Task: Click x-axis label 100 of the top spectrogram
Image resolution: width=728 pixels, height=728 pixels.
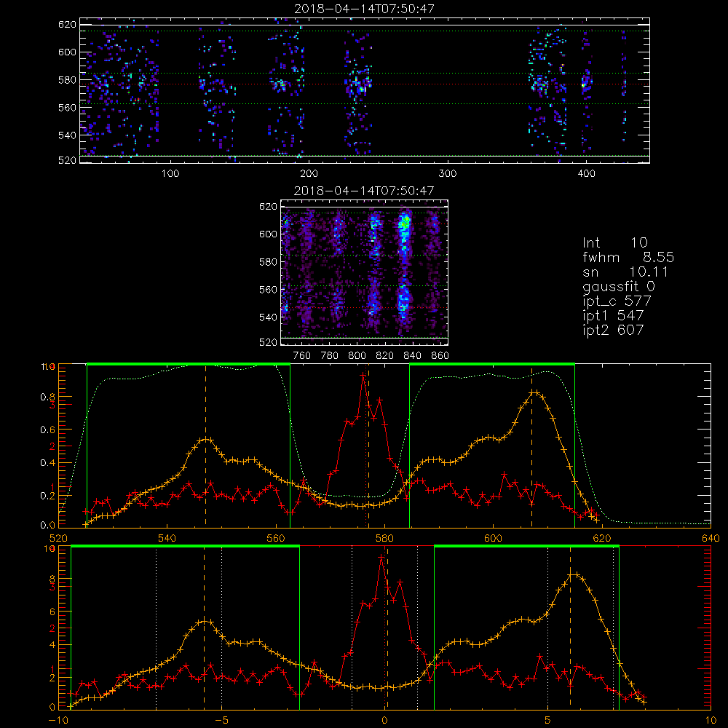Action: tap(170, 174)
